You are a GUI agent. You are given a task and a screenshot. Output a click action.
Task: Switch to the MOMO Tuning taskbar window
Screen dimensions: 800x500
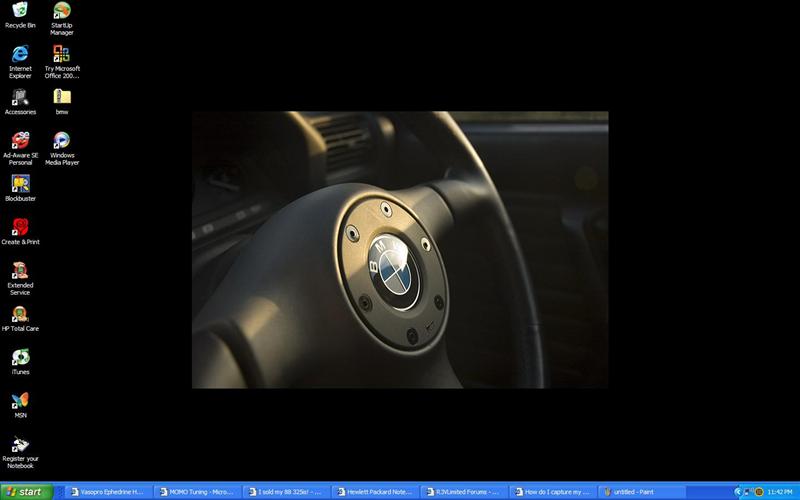(198, 492)
